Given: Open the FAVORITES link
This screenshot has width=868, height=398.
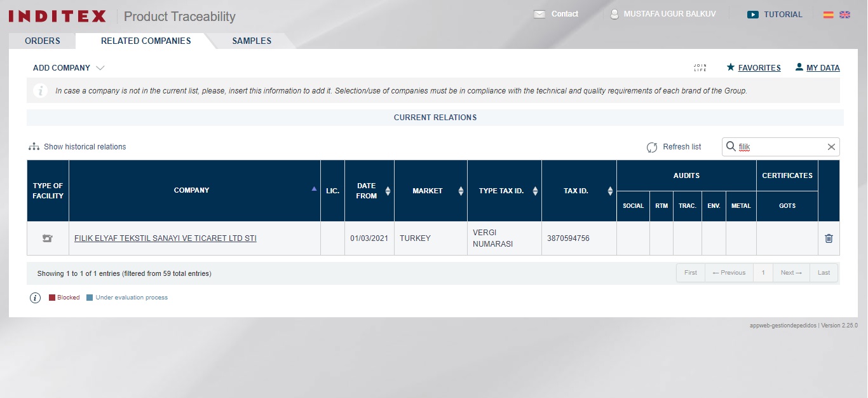Looking at the screenshot, I should click(x=759, y=68).
